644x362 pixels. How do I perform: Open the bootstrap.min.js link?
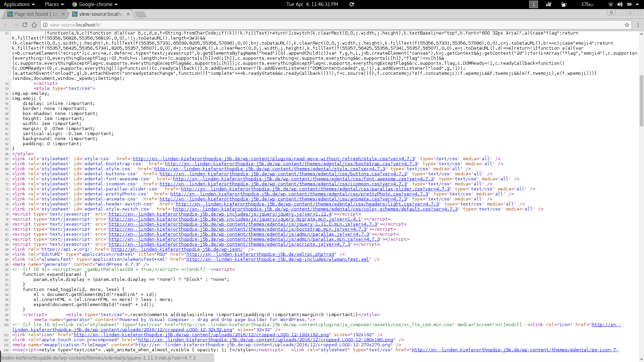[237, 229]
